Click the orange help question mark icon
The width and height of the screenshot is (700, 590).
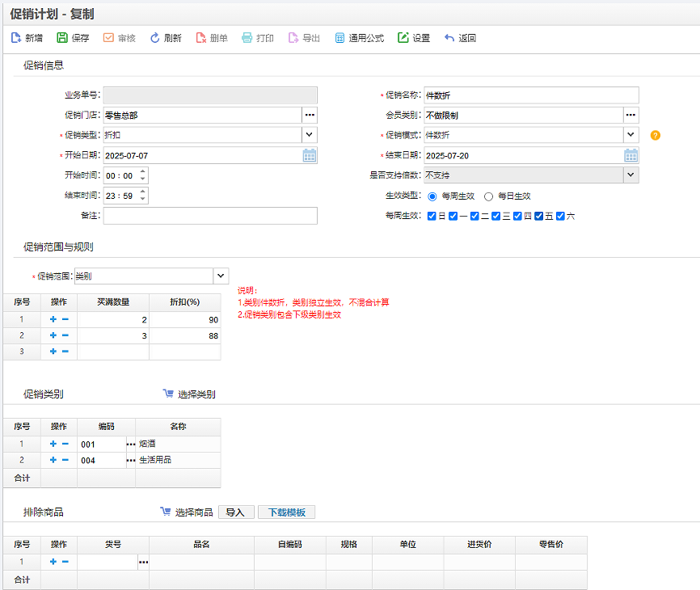point(656,135)
